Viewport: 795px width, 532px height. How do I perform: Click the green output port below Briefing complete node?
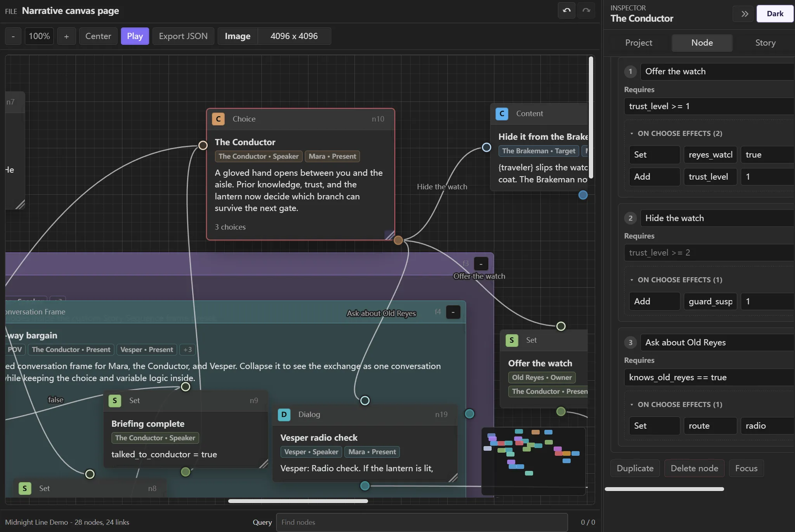pyautogui.click(x=186, y=471)
